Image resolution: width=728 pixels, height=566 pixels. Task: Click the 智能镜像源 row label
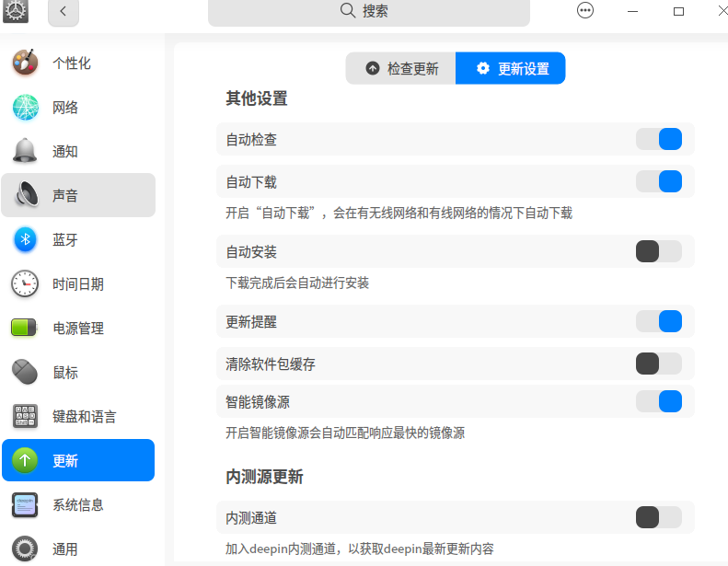click(x=258, y=402)
